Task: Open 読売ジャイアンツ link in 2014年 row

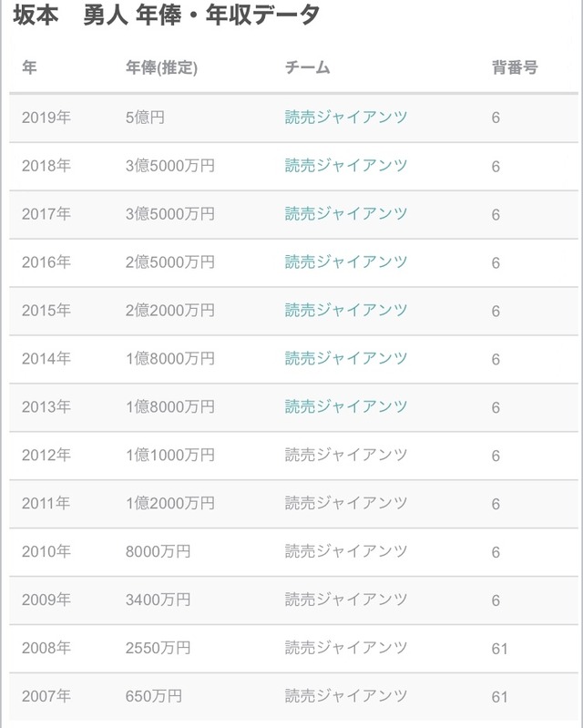Action: (346, 358)
